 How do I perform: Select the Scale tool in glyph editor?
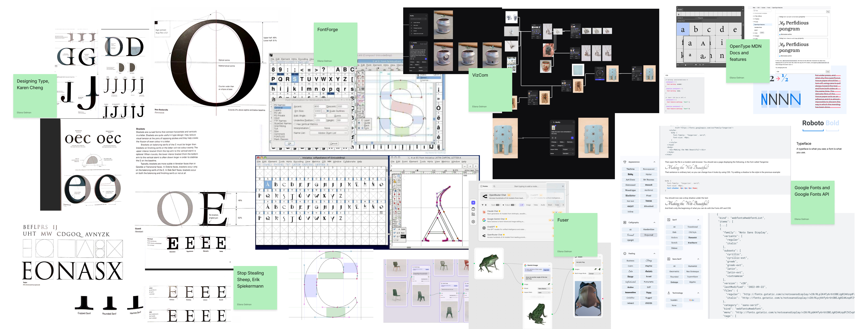pyautogui.click(x=395, y=203)
